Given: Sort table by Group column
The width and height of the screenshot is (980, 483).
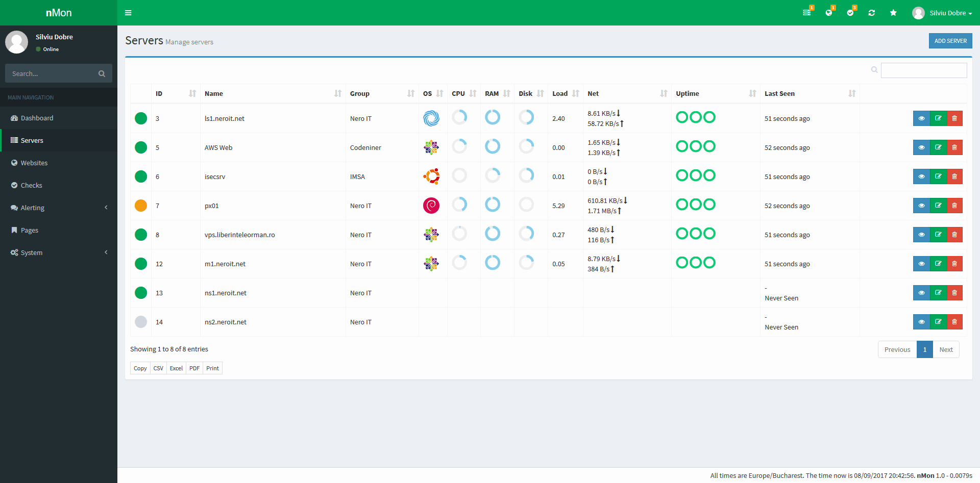Looking at the screenshot, I should pos(382,93).
